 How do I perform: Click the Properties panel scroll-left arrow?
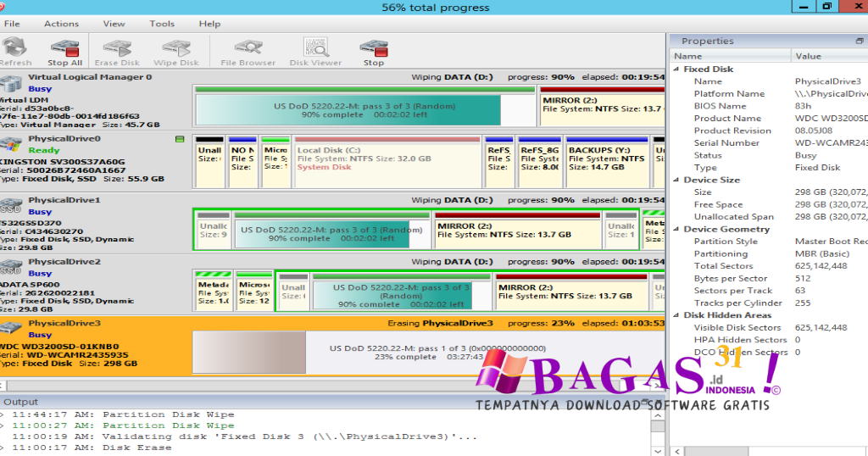(677, 452)
